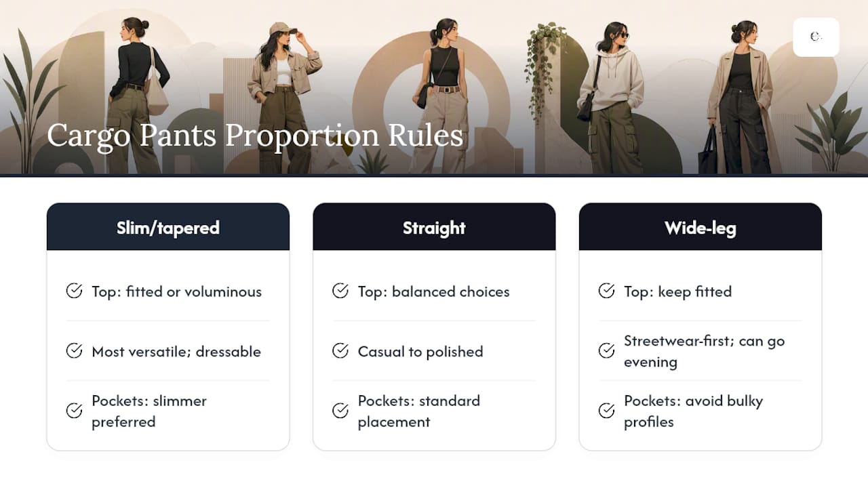Click the check icon next to "Top: balanced choices"

[x=340, y=291]
